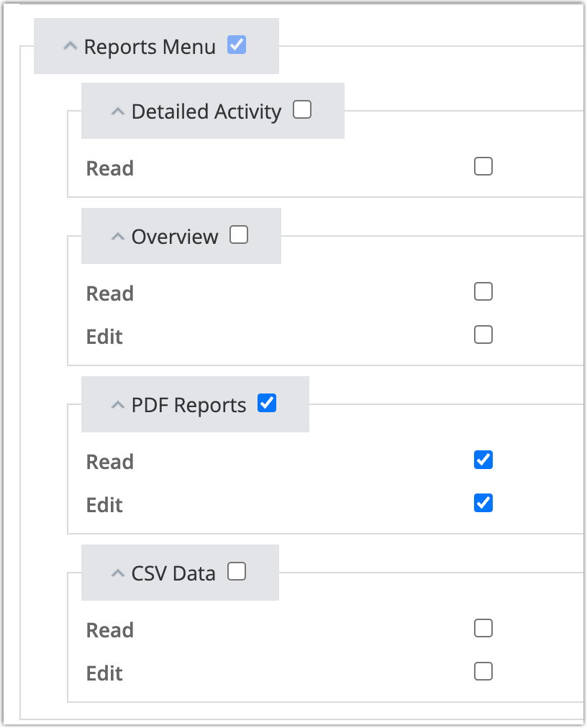Collapse the CSV Data section

117,572
